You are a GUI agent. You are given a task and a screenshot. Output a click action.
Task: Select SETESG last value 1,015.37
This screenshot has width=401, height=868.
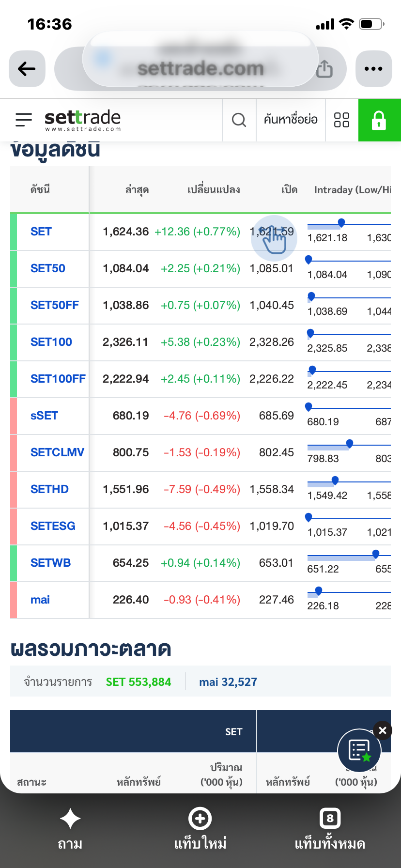click(x=125, y=526)
